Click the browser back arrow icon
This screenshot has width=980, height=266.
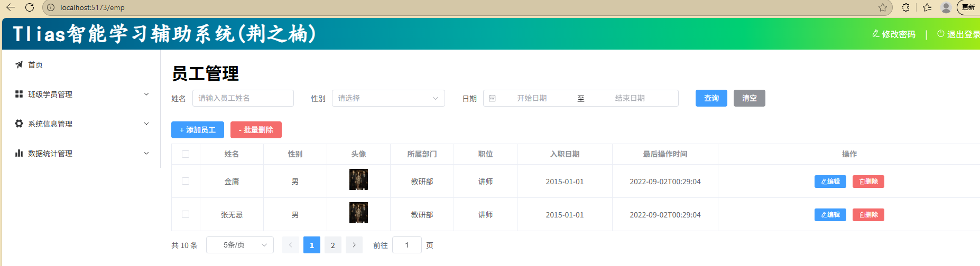pyautogui.click(x=11, y=7)
